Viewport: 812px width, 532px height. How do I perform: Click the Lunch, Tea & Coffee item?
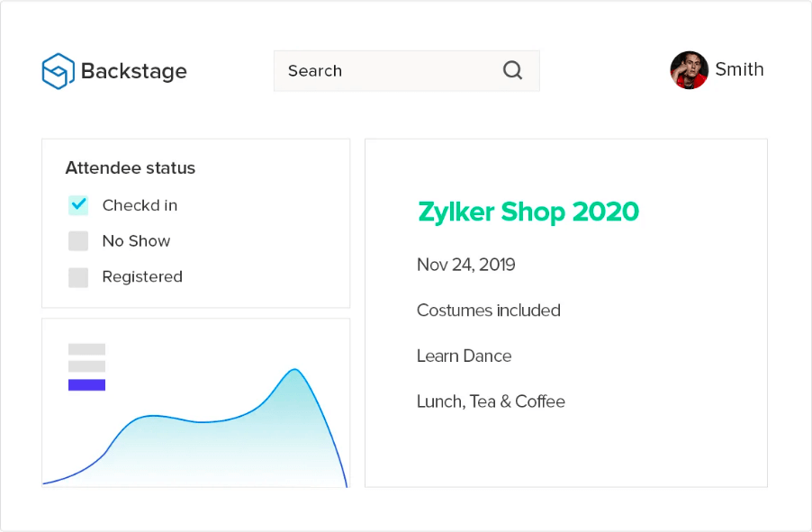click(x=491, y=401)
